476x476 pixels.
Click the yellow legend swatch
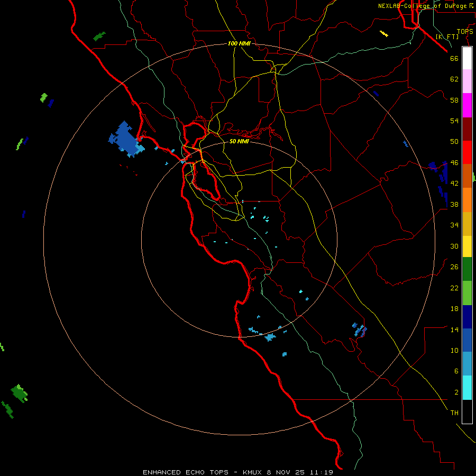click(x=467, y=246)
